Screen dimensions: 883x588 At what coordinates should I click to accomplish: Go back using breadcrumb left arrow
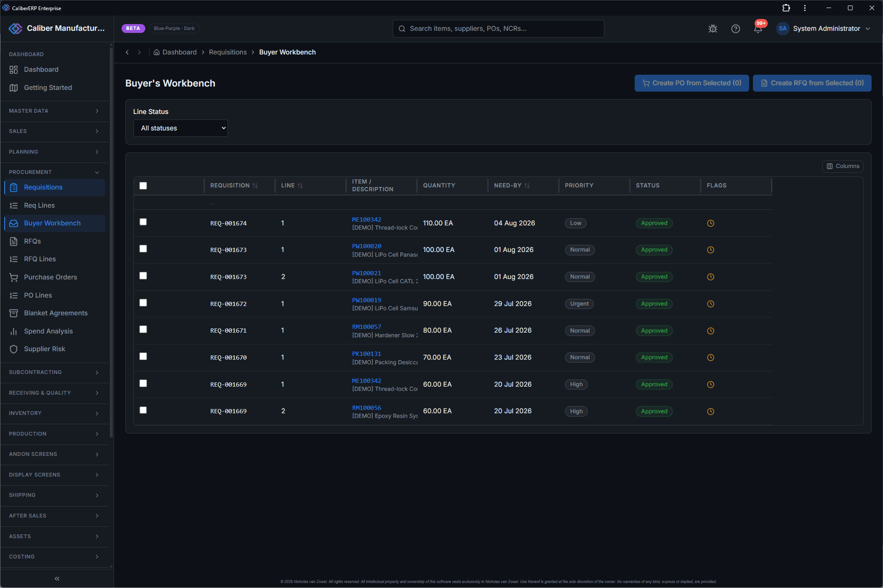click(x=127, y=52)
